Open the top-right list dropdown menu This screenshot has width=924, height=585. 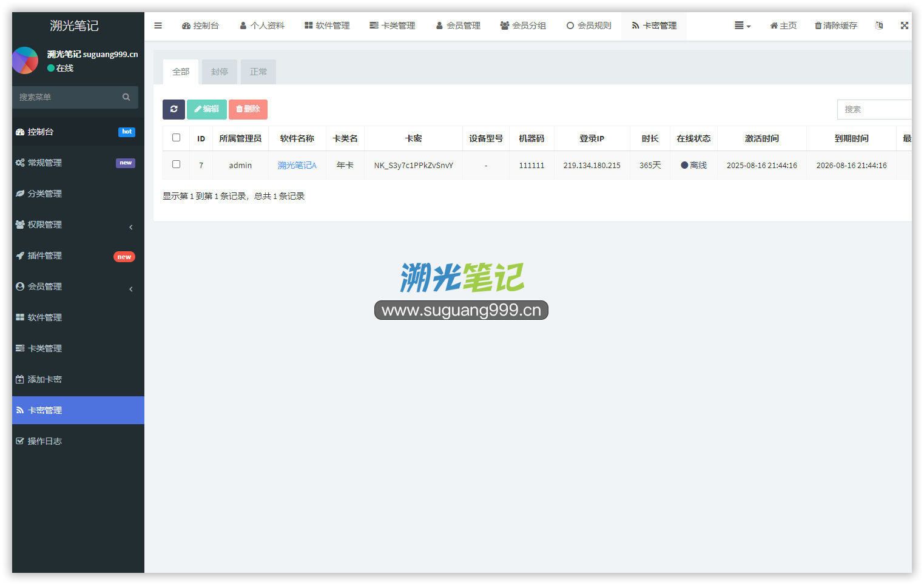[743, 25]
